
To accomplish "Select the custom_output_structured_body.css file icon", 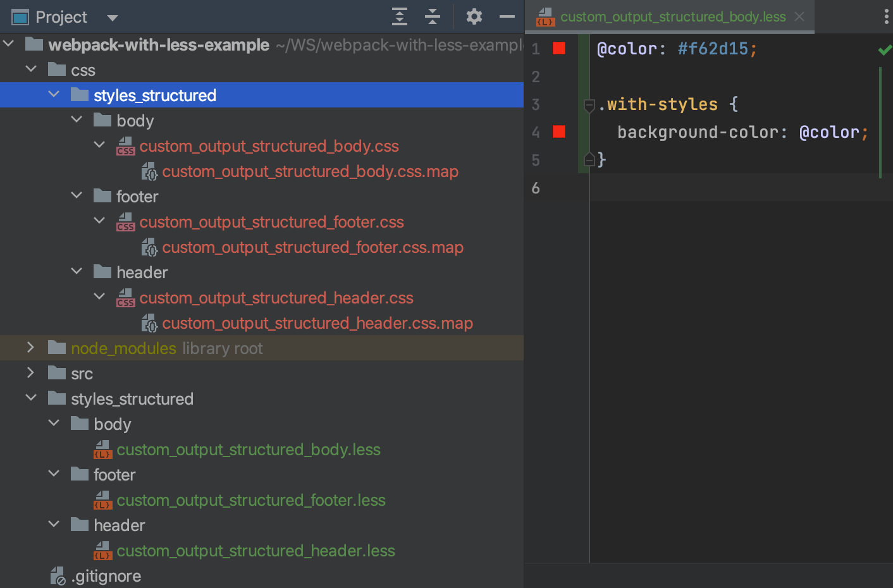I will pyautogui.click(x=125, y=145).
